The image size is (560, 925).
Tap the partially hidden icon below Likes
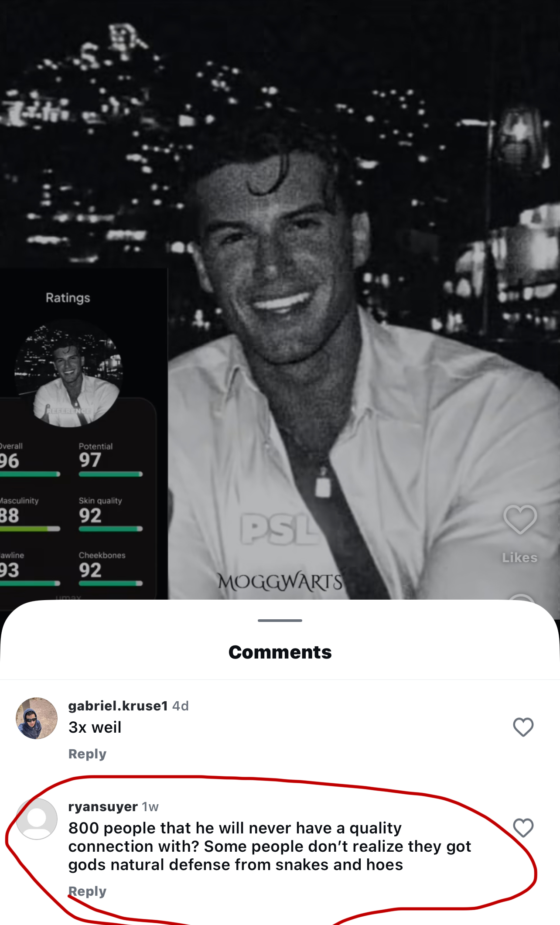pos(521,597)
